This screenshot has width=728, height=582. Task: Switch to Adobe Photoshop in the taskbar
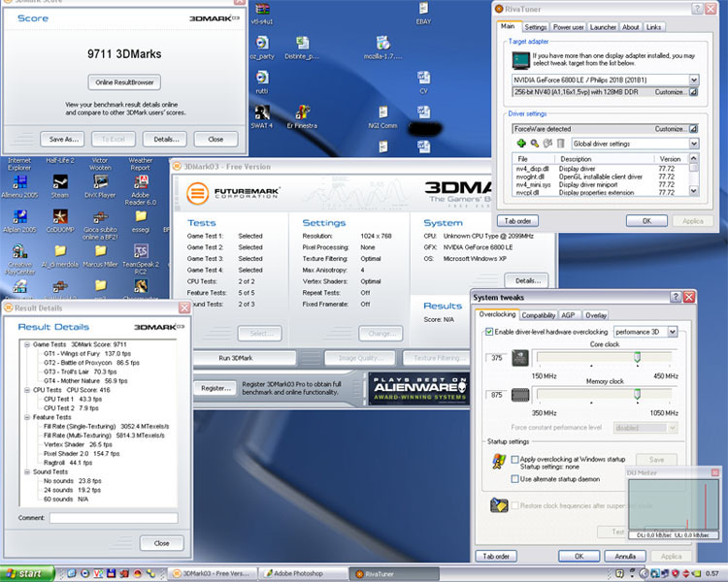[303, 573]
